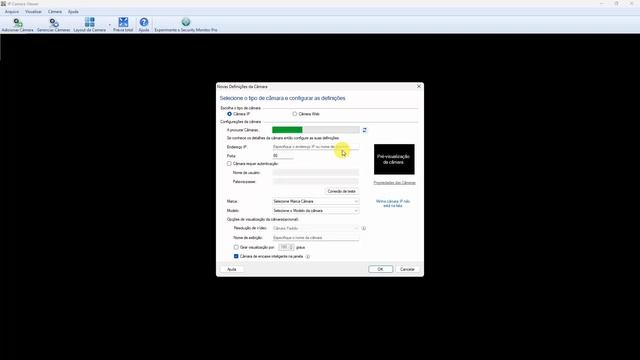Open Gerenciar Câmeras from the toolbar
This screenshot has height=360, width=640.
click(53, 24)
